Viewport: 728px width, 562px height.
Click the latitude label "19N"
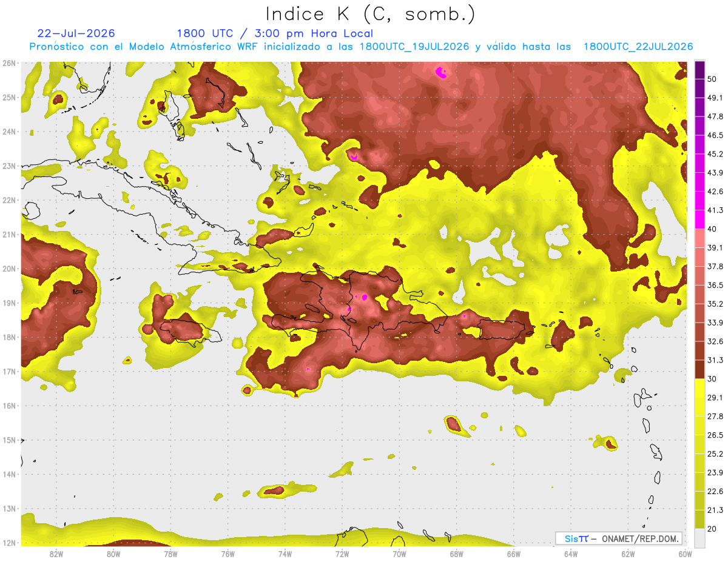[9, 303]
